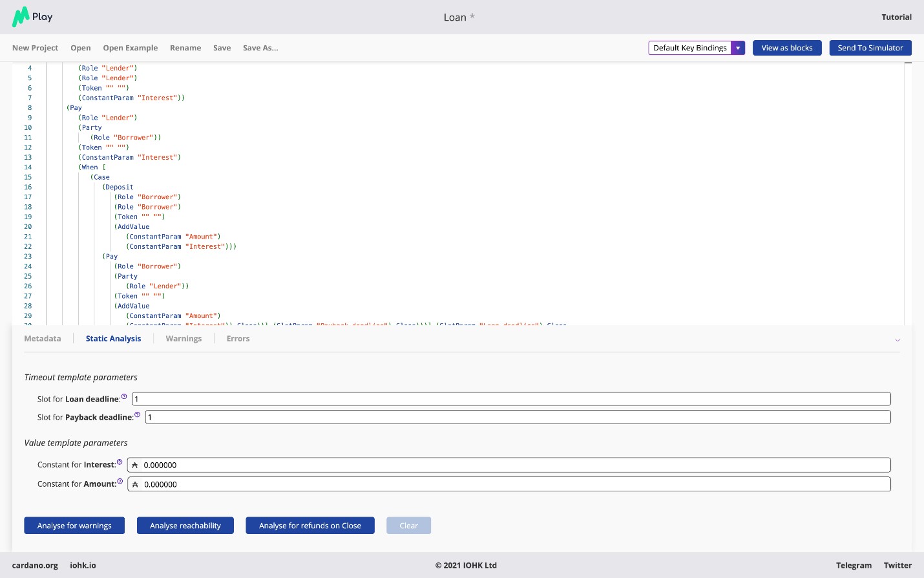Open the Twitter footer link

[x=898, y=566]
